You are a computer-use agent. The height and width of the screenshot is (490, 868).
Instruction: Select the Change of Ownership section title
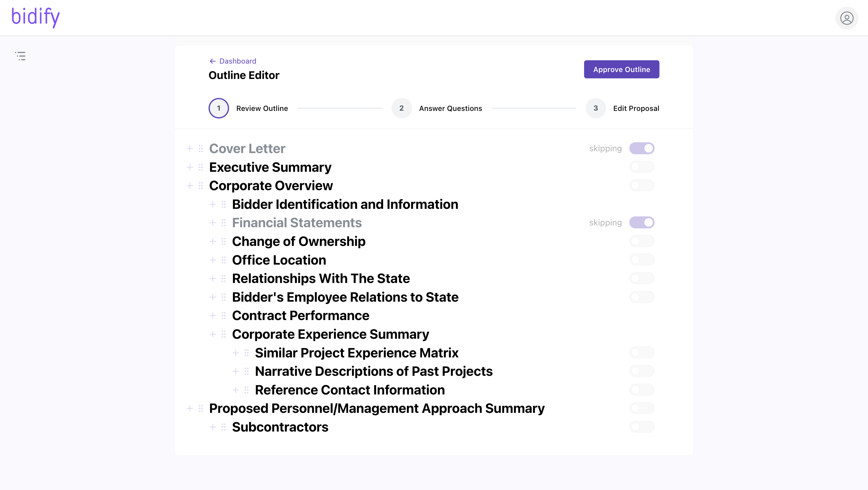299,242
